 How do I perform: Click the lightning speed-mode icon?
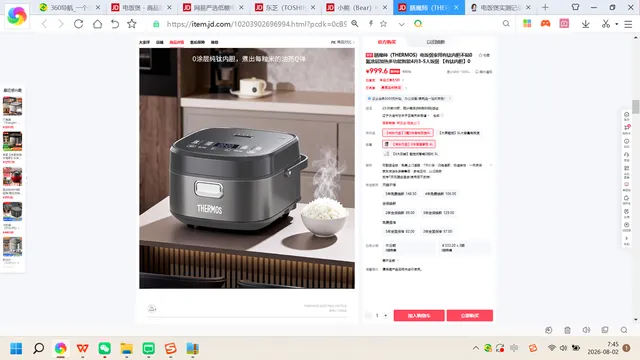pyautogui.click(x=371, y=24)
